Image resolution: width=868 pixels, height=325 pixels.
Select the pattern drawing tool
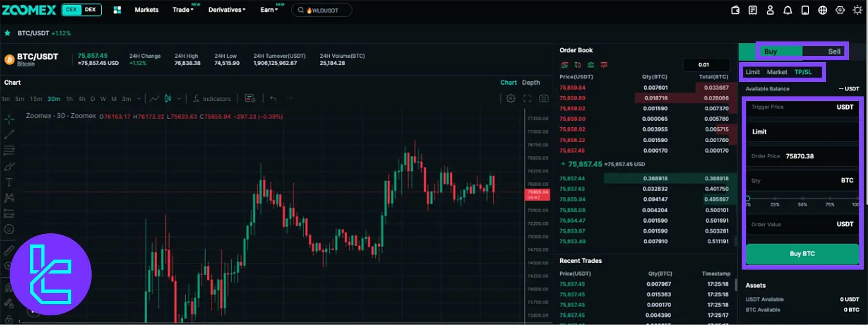9,198
